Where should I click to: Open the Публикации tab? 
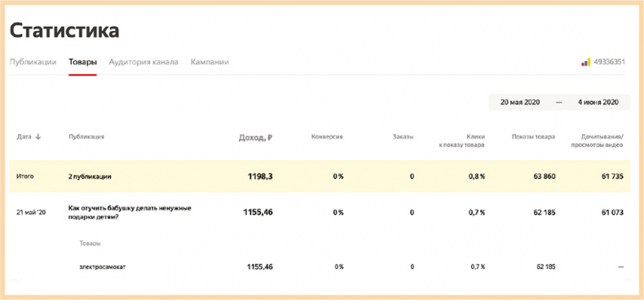pyautogui.click(x=33, y=62)
